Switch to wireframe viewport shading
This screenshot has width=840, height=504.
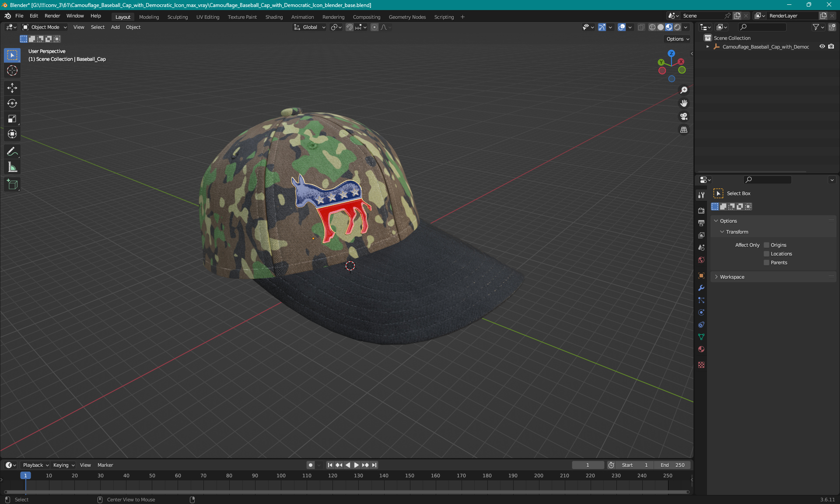point(652,27)
